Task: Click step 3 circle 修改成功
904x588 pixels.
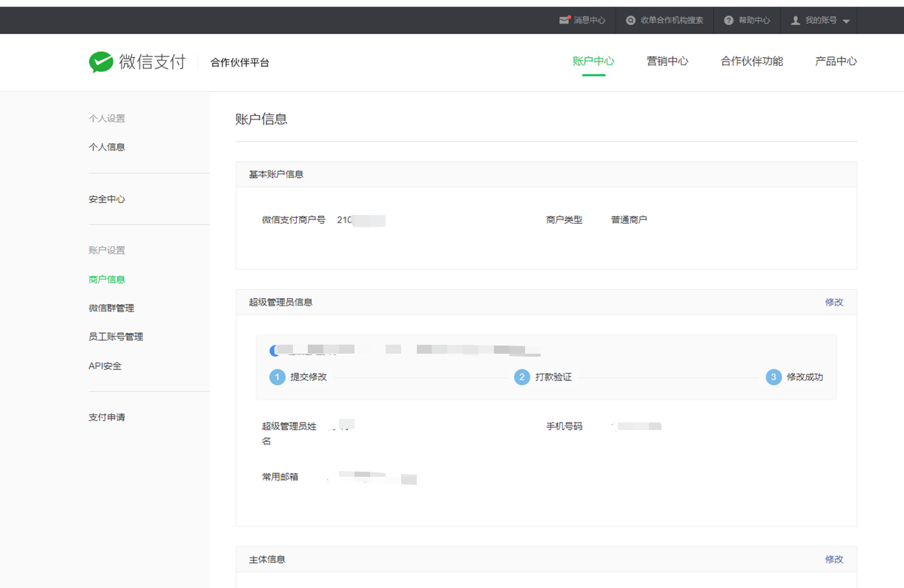Action: click(773, 377)
